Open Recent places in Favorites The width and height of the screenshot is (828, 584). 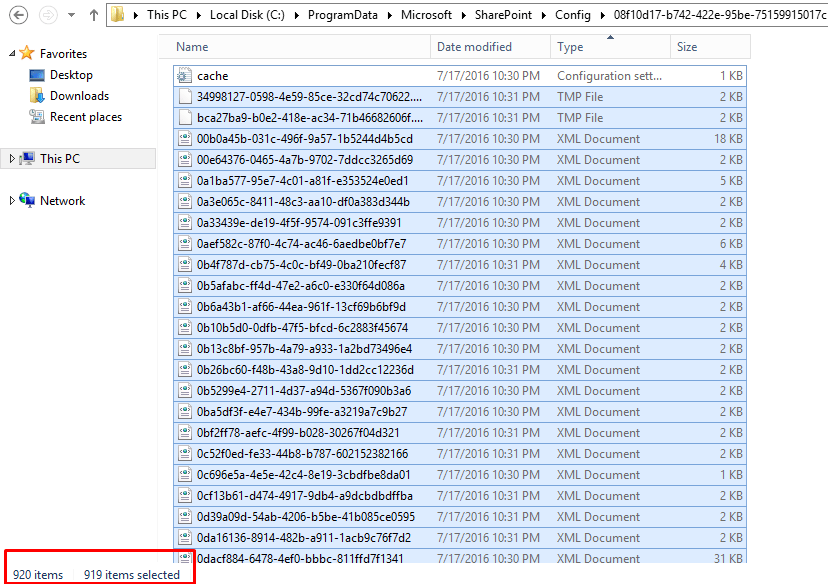tap(86, 117)
